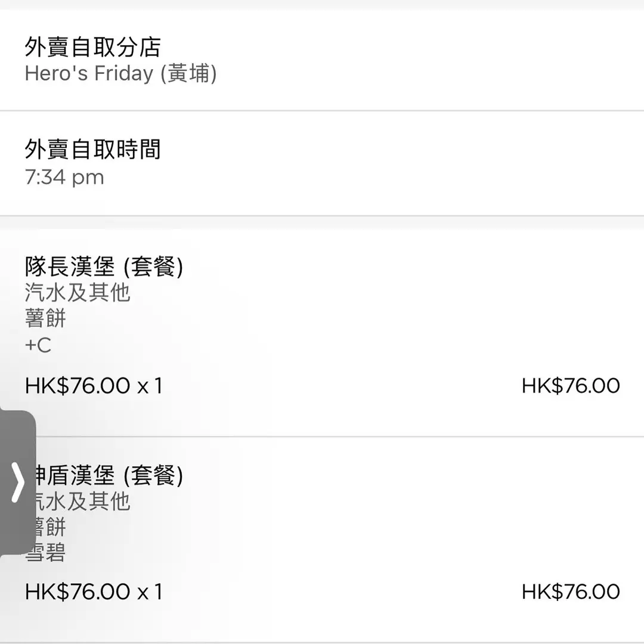Expand the side panel arrow tab

(x=18, y=482)
